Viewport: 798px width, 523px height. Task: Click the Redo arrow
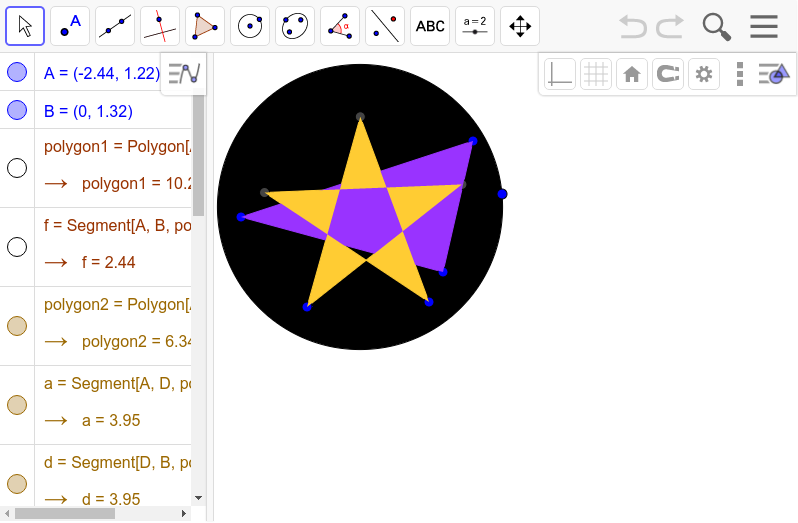[670, 26]
